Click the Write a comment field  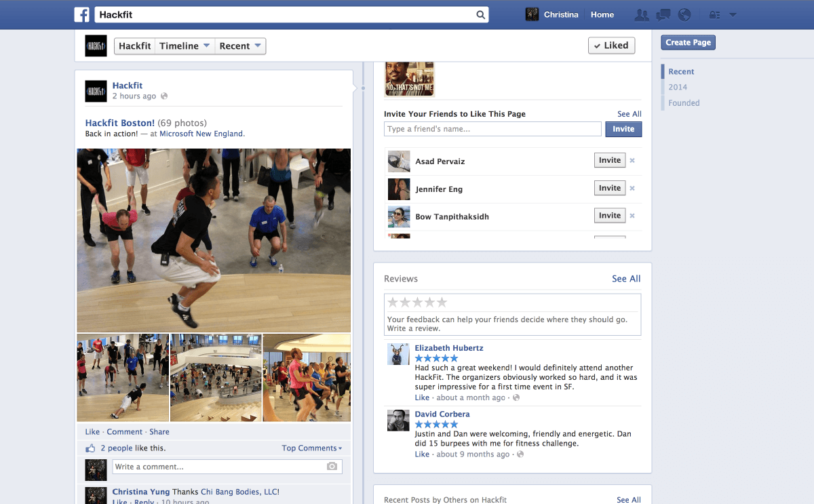227,467
